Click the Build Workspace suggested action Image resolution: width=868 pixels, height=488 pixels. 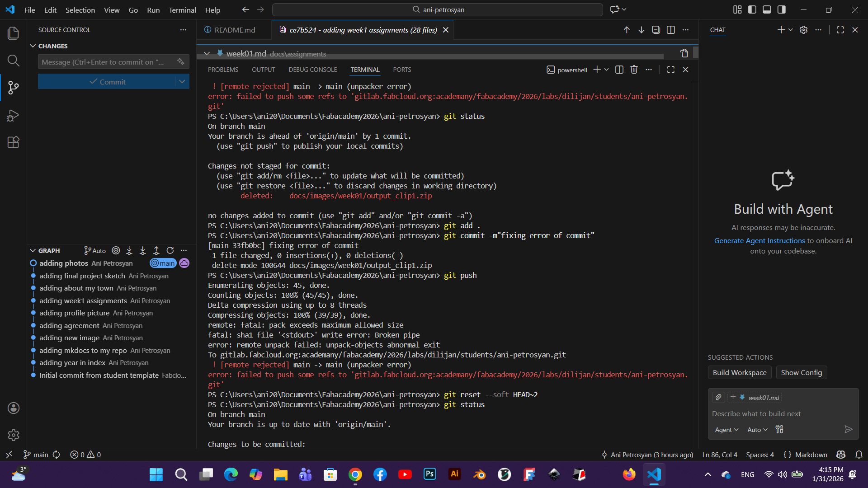coord(740,372)
